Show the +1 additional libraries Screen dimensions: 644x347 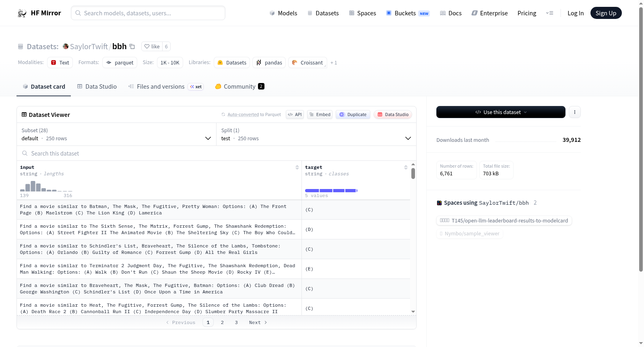[x=334, y=62]
